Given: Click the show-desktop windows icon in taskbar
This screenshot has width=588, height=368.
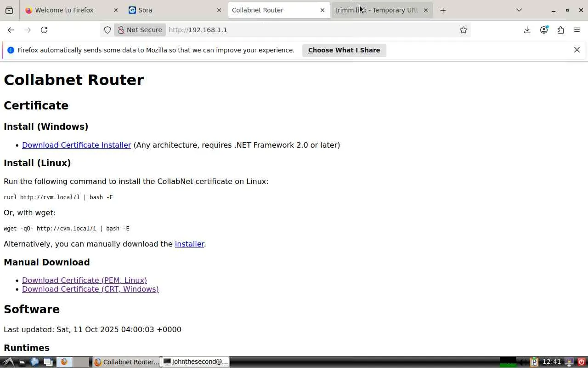Looking at the screenshot, I should [x=48, y=362].
